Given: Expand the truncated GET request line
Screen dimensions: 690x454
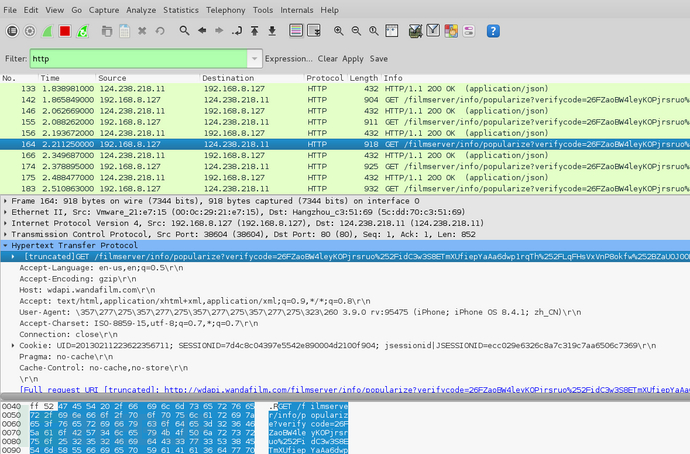Looking at the screenshot, I should (13, 256).
